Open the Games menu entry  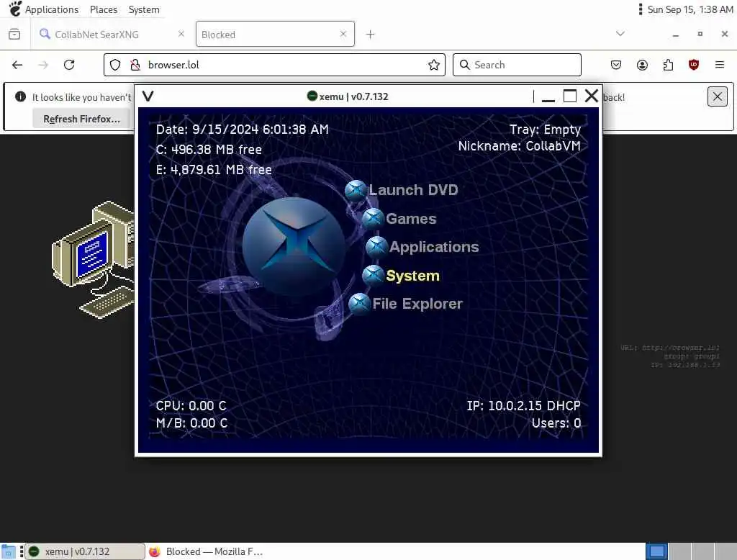tap(411, 219)
